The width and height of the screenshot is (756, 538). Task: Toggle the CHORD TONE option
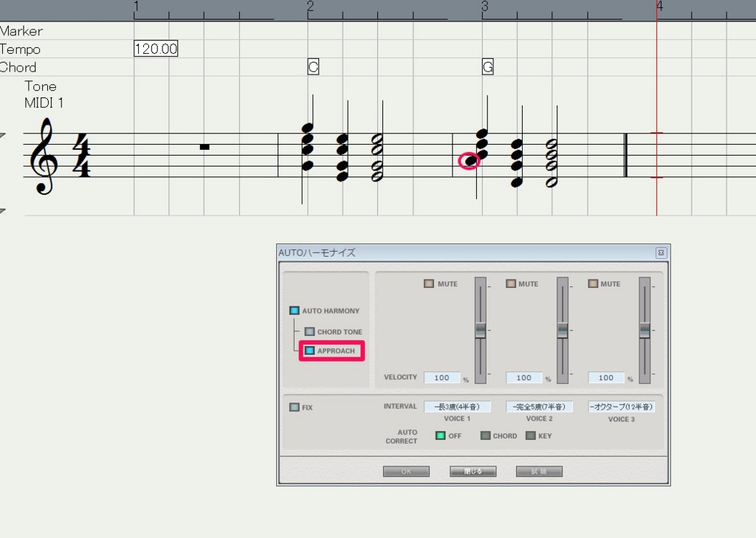click(x=310, y=332)
